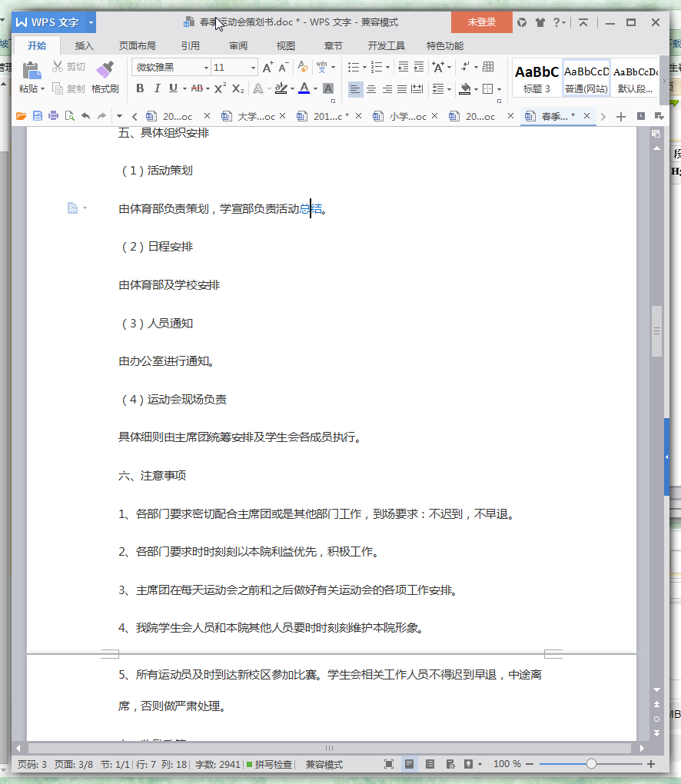Toggle bold formatting

[140, 88]
